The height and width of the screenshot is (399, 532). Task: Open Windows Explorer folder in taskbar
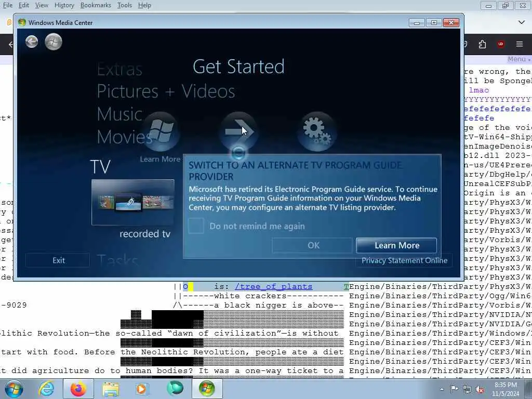click(x=111, y=389)
